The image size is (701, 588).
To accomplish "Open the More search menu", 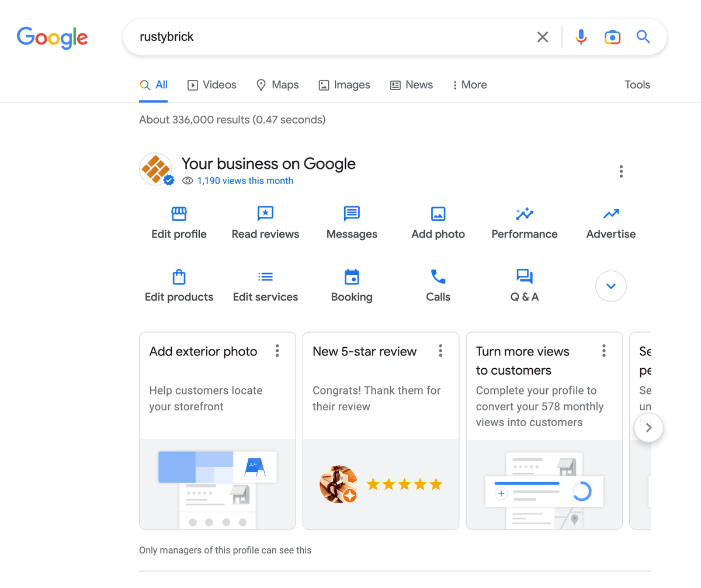I will pyautogui.click(x=469, y=85).
